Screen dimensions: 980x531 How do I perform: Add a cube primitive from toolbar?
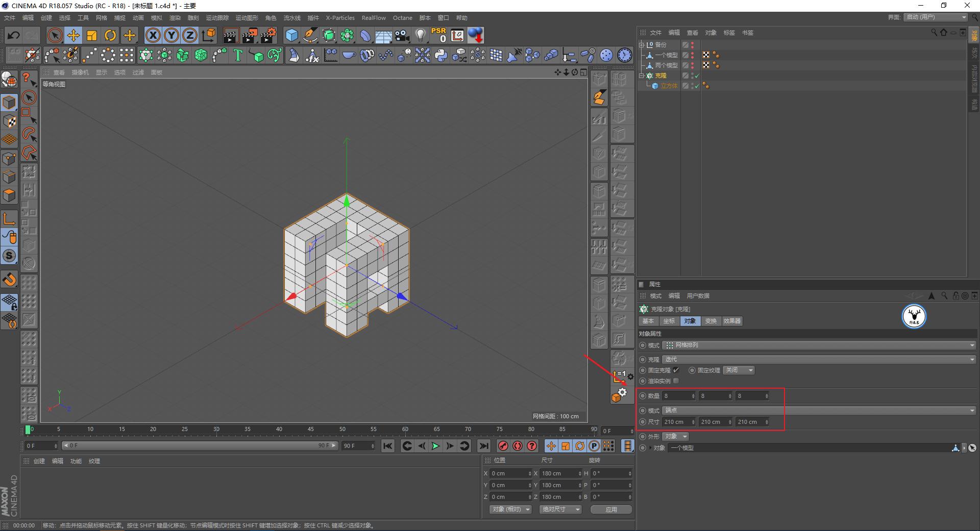pyautogui.click(x=291, y=35)
